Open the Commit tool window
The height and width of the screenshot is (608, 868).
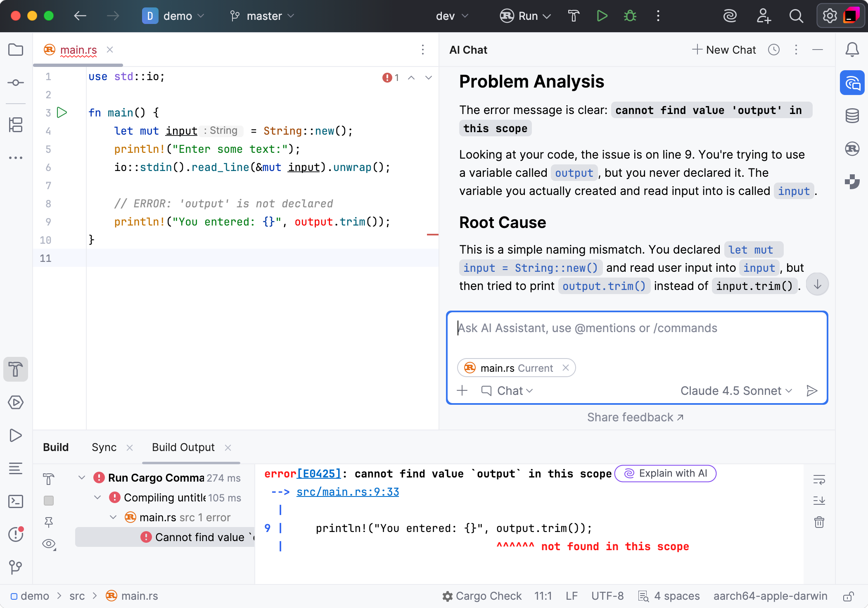pyautogui.click(x=16, y=82)
